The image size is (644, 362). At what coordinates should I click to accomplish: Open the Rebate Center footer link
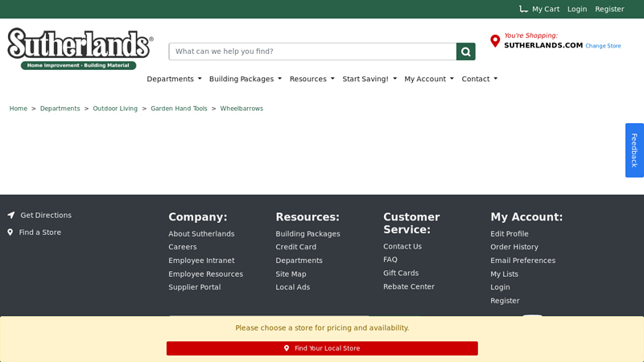pyautogui.click(x=408, y=286)
